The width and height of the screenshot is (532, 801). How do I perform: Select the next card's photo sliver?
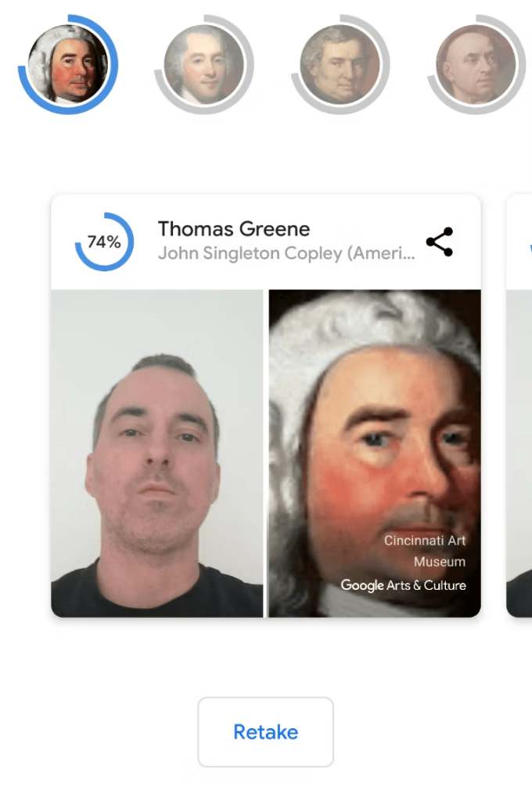[x=519, y=454]
